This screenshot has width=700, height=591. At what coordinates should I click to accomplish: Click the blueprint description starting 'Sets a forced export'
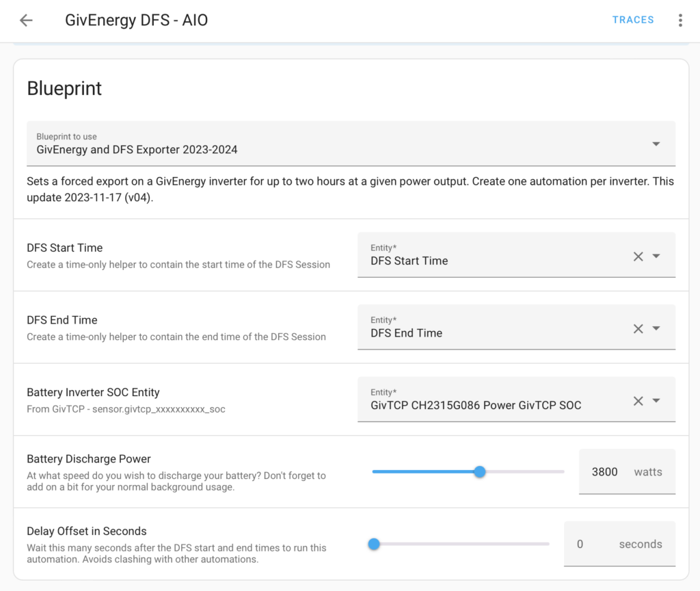tap(351, 189)
